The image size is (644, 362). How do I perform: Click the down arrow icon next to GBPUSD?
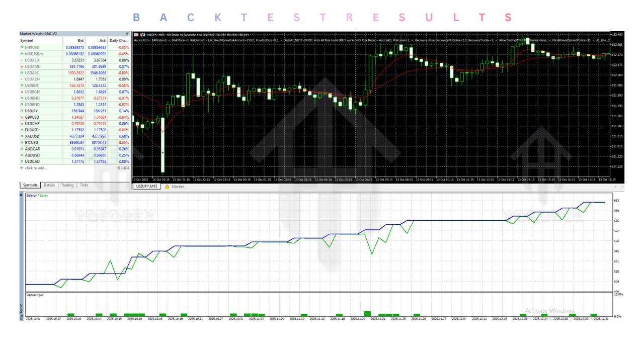(22, 117)
